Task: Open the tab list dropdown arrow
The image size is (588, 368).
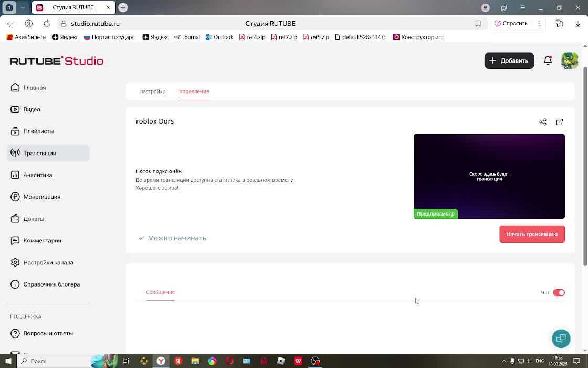Action: point(23,7)
